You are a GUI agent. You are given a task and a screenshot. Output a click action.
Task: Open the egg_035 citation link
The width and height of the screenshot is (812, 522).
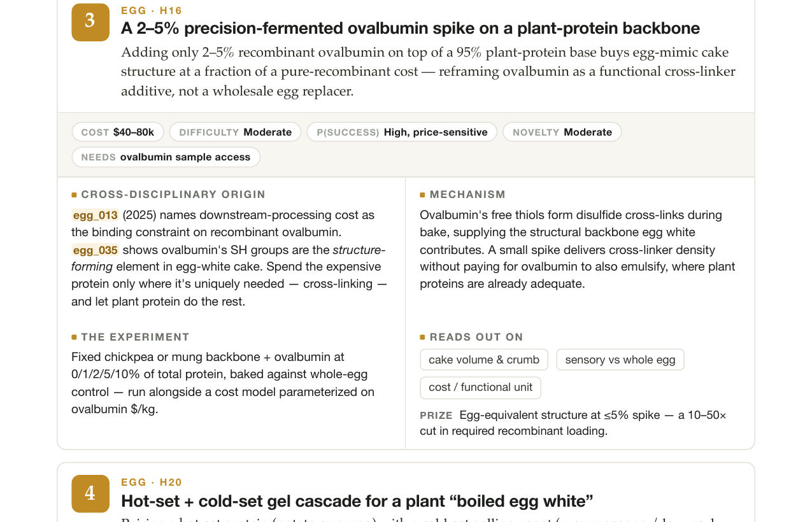coord(96,250)
